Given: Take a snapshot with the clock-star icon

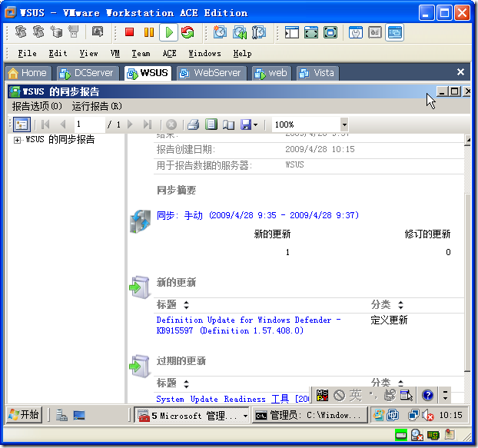Looking at the screenshot, I should 220,32.
